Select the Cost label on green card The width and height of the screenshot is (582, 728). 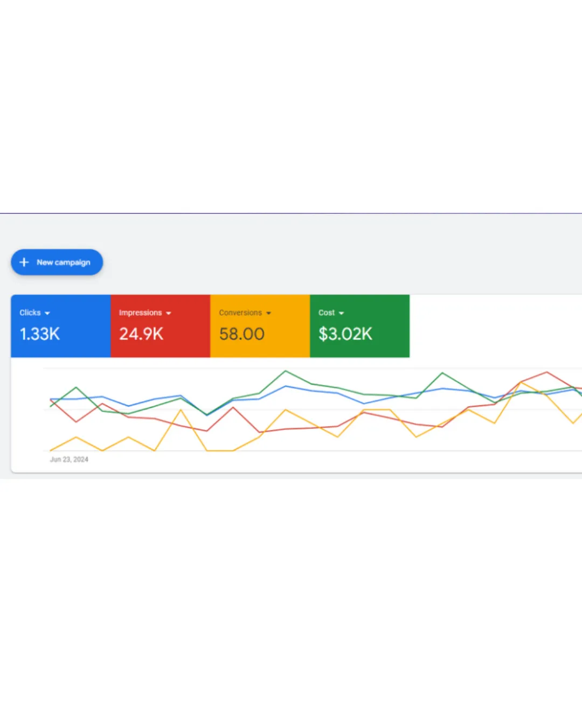pyautogui.click(x=326, y=313)
